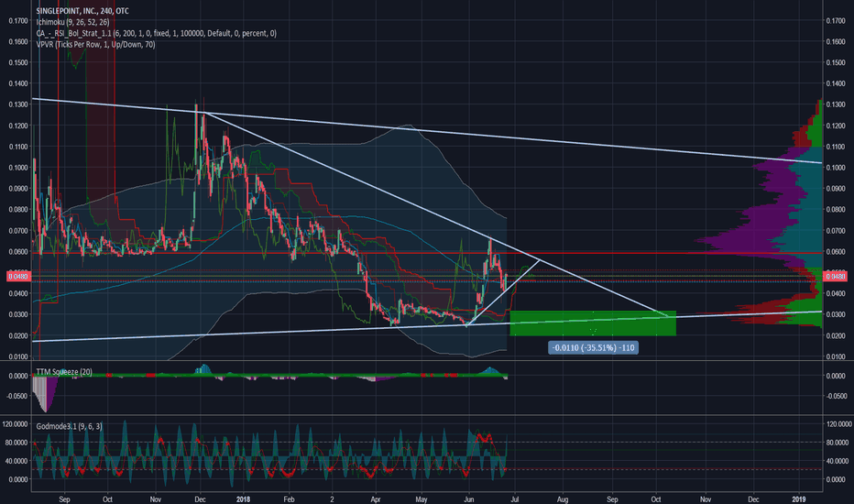Click 0.1700 on the left price axis
This screenshot has width=854, height=504.
pos(18,21)
